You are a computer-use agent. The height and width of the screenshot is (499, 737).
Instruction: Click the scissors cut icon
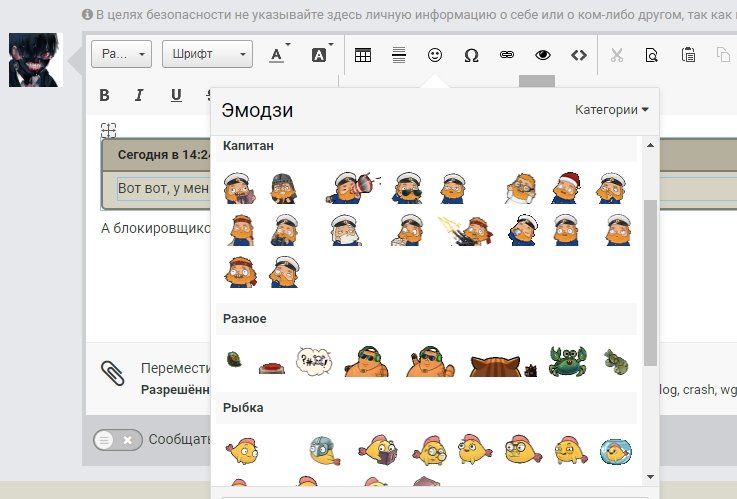coord(616,55)
